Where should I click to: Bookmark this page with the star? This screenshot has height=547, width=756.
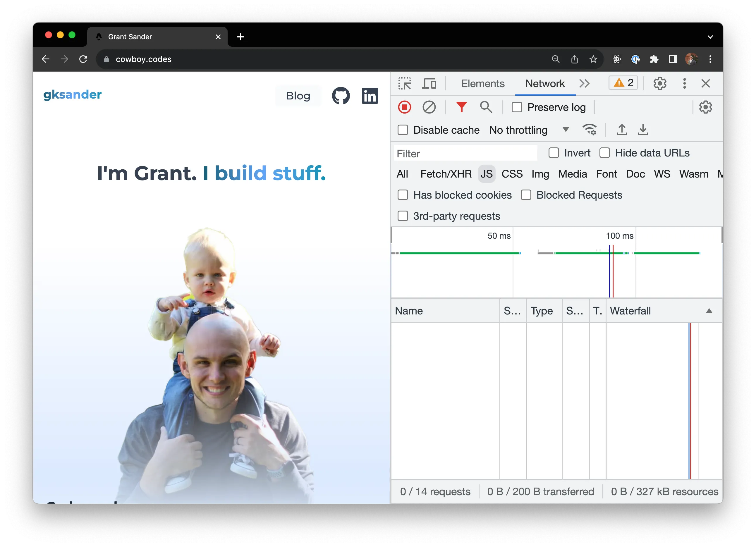[x=593, y=59]
